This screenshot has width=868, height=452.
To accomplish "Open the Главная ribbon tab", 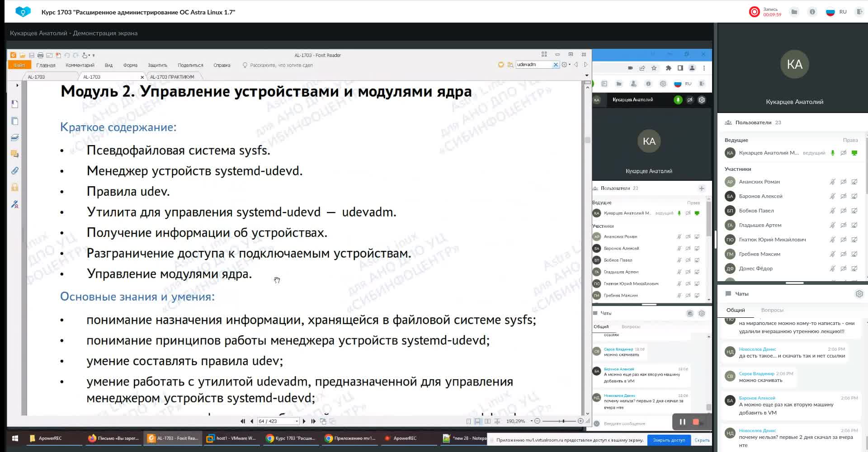I will pyautogui.click(x=46, y=65).
